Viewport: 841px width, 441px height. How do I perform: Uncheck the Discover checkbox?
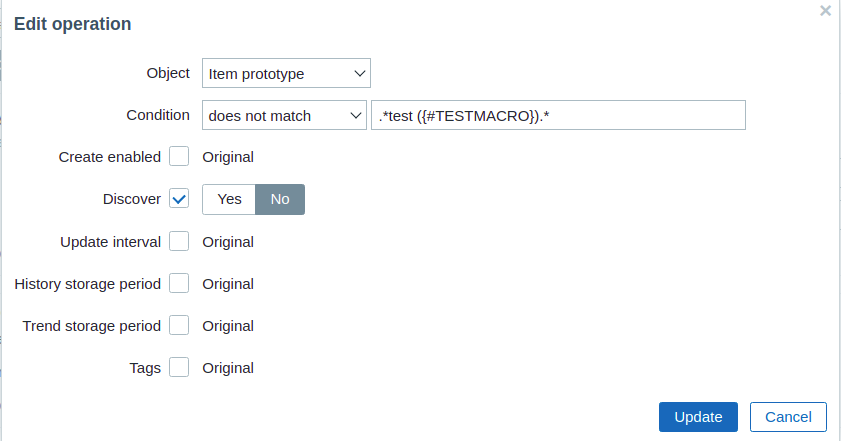[x=179, y=199]
